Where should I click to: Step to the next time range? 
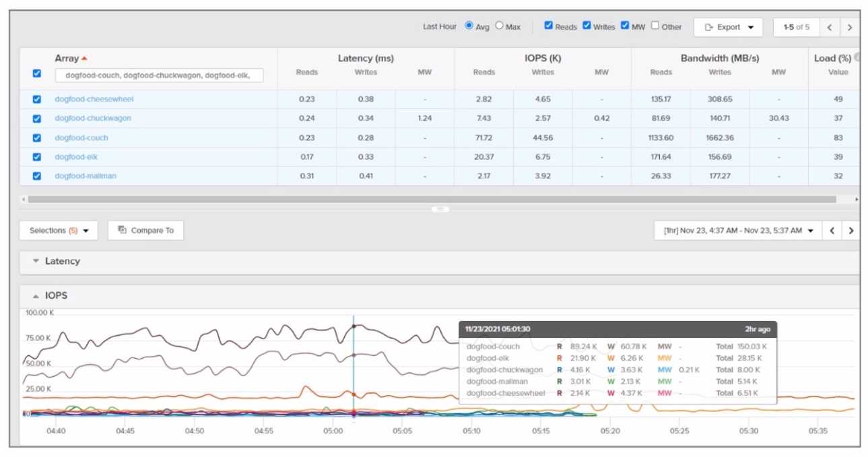(x=851, y=231)
